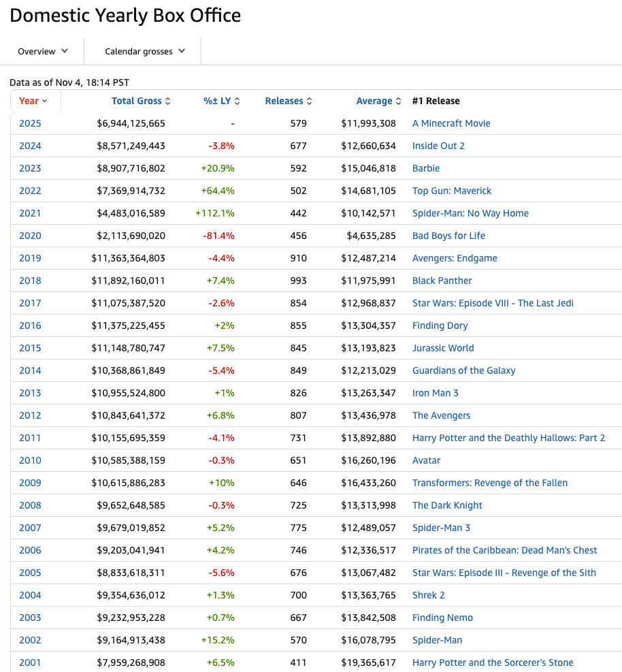Select the +64.4% change value
622x672 pixels.
click(218, 191)
